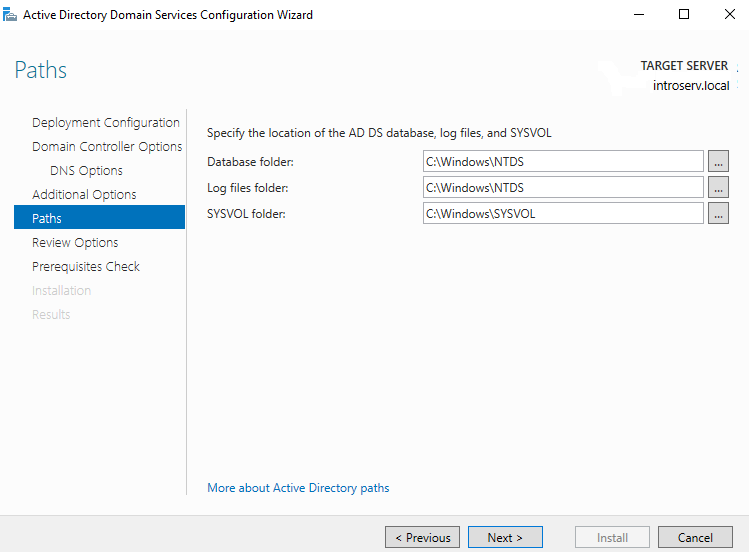This screenshot has width=749, height=552.
Task: Jump to Review Options step
Action: (x=75, y=243)
